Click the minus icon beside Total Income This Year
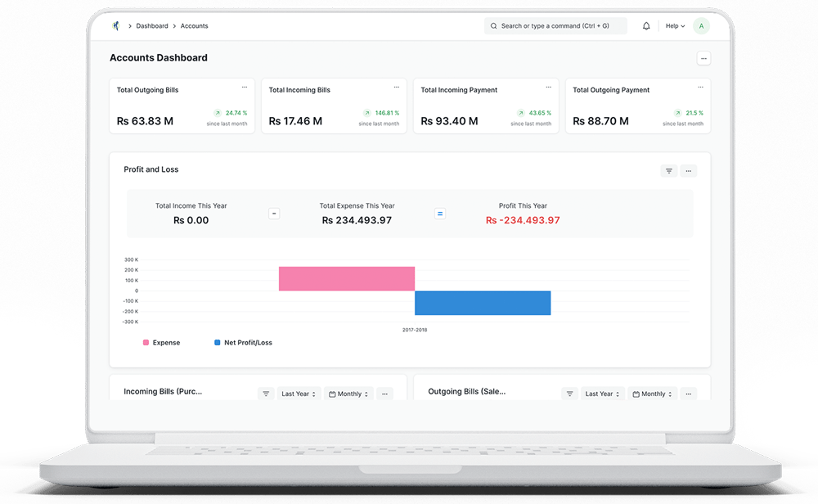818x504 pixels. (274, 213)
